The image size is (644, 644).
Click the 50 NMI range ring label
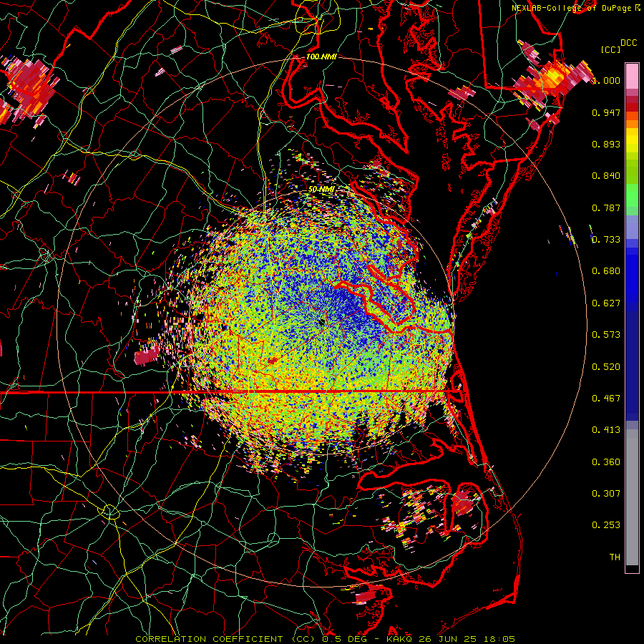click(321, 190)
